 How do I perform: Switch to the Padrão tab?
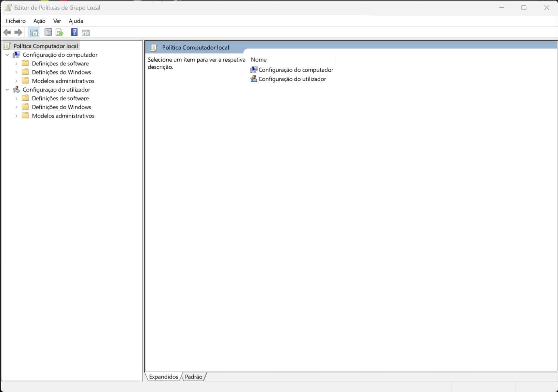[x=193, y=377]
